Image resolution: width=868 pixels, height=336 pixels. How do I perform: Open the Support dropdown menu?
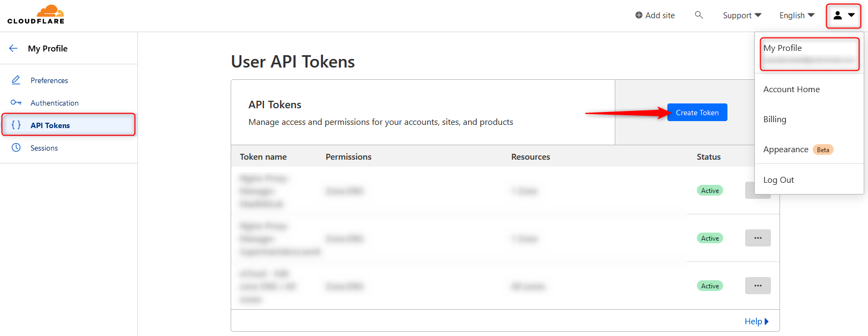[742, 16]
